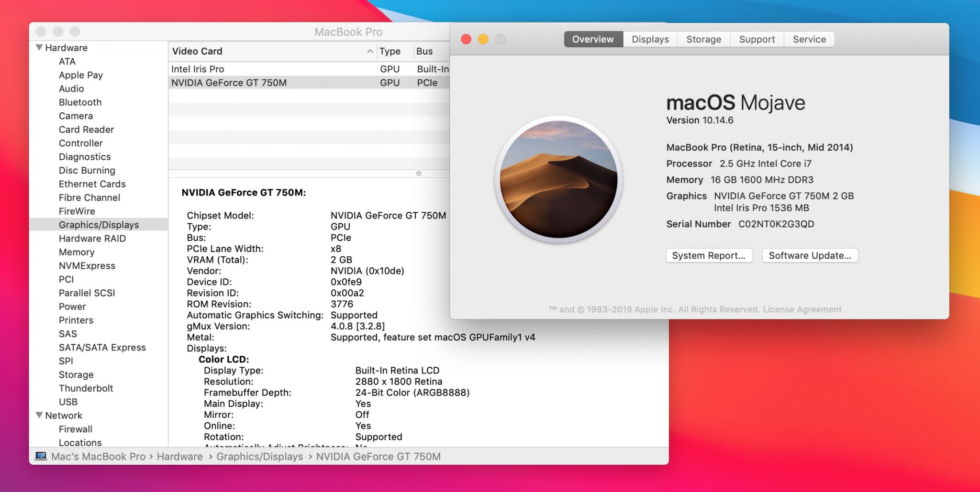Screen dimensions: 980x492
Task: Select Parallel SCSI in the sidebar
Action: coord(87,293)
